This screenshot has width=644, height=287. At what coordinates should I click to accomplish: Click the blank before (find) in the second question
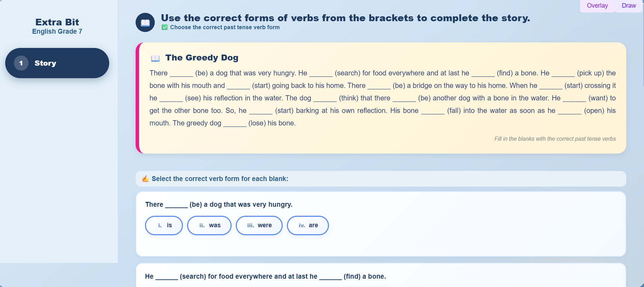(x=330, y=277)
